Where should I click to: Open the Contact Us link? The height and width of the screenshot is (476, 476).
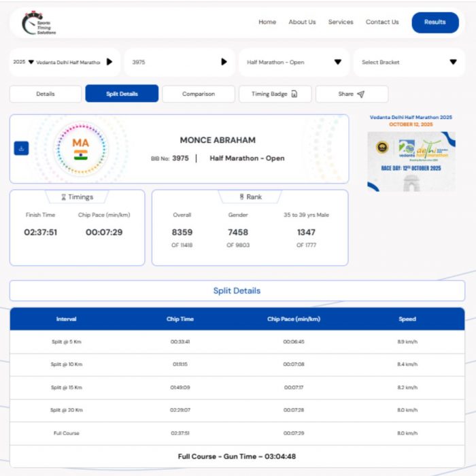click(x=382, y=22)
